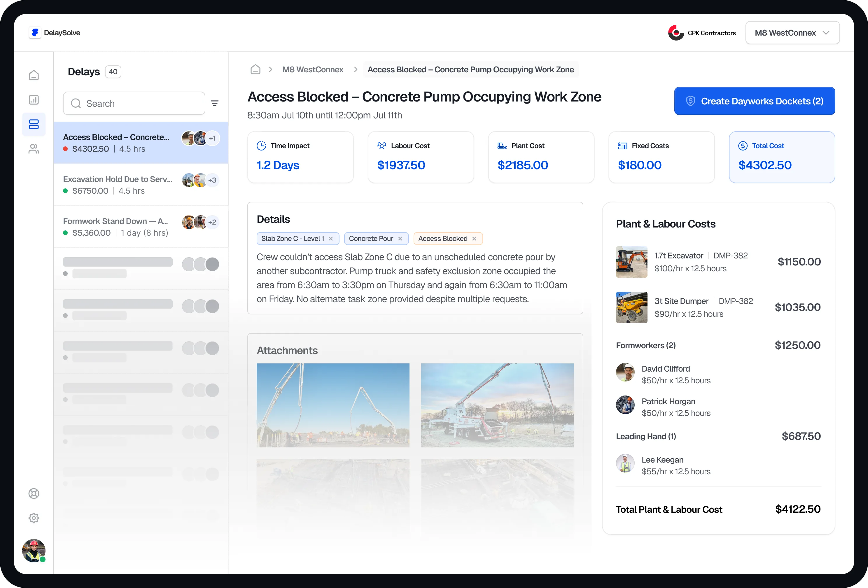Click the Time Impact 1.2 Days card
Image resolution: width=868 pixels, height=588 pixels.
pyautogui.click(x=300, y=157)
